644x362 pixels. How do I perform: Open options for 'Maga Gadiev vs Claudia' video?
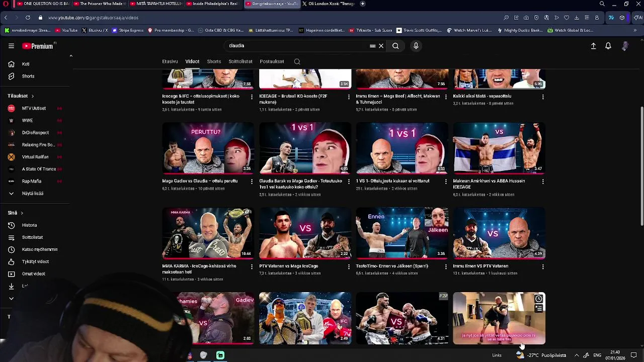252,182
